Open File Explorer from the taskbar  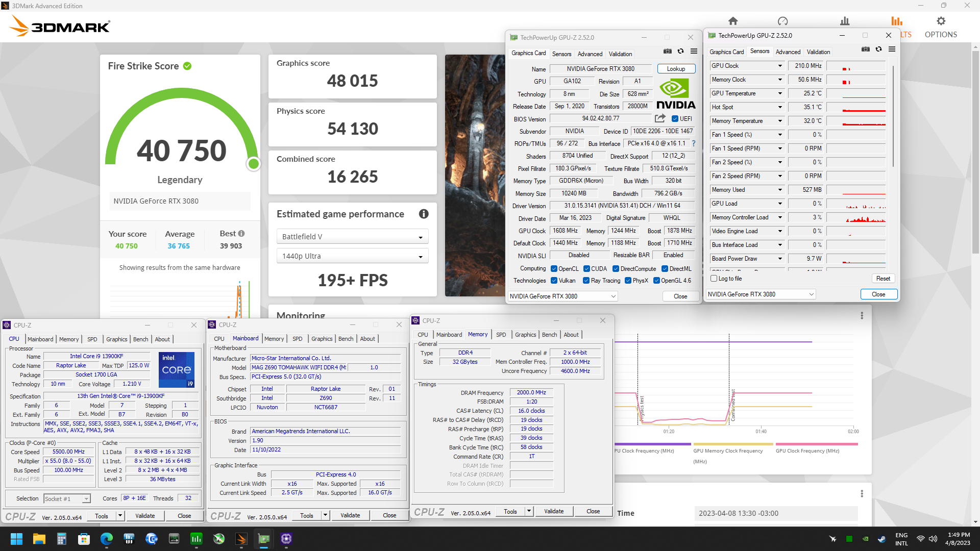(x=39, y=539)
